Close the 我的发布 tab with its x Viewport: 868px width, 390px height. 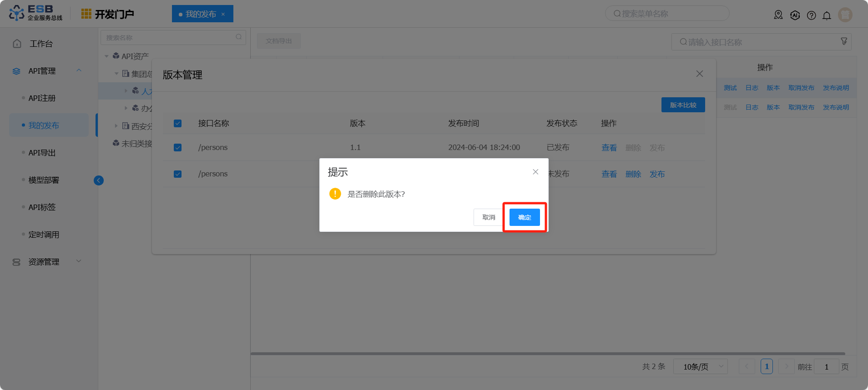click(x=223, y=14)
